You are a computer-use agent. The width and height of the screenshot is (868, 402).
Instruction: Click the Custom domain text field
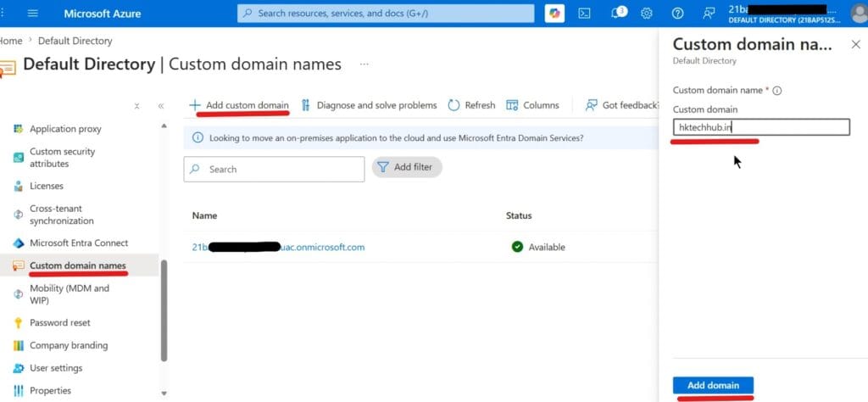tap(761, 127)
